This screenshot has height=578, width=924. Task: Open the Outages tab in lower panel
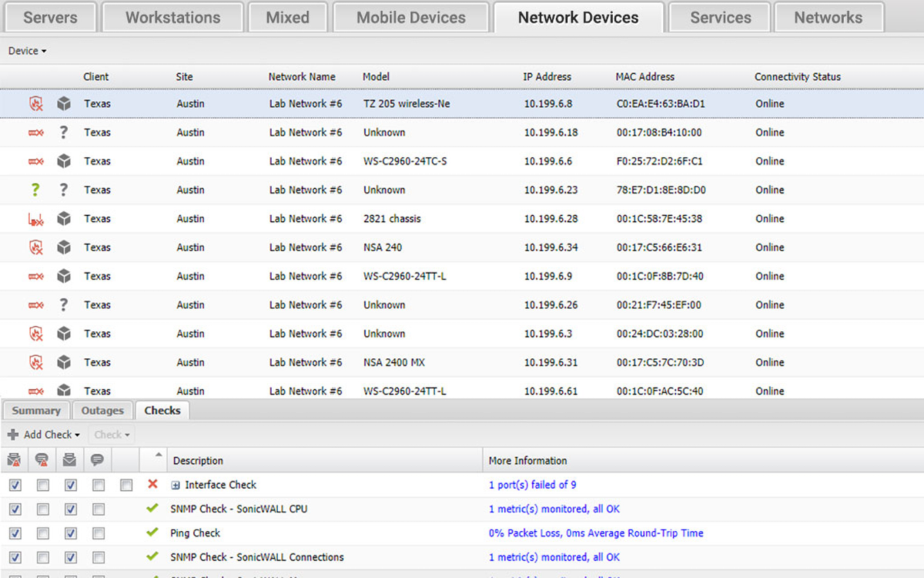coord(102,411)
